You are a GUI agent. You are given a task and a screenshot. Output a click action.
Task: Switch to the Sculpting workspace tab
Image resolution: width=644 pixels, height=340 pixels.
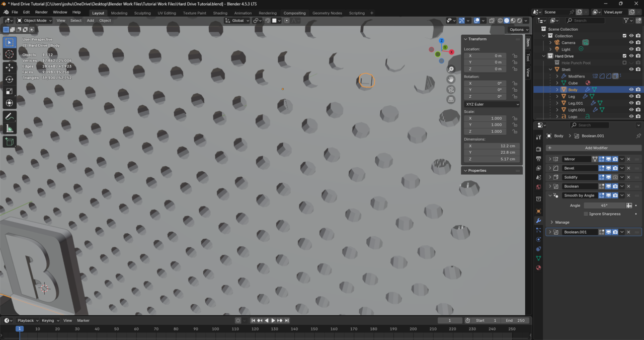[142, 13]
